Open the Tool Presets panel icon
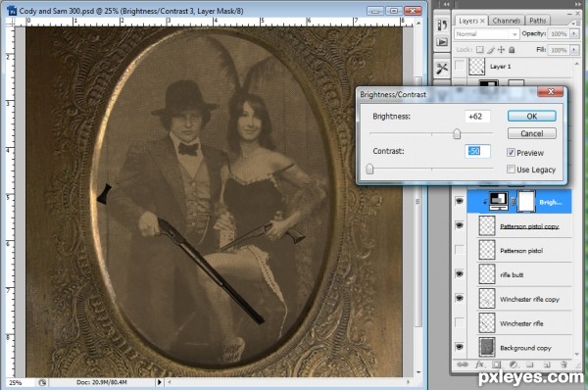Image resolution: width=588 pixels, height=390 pixels. click(x=442, y=69)
